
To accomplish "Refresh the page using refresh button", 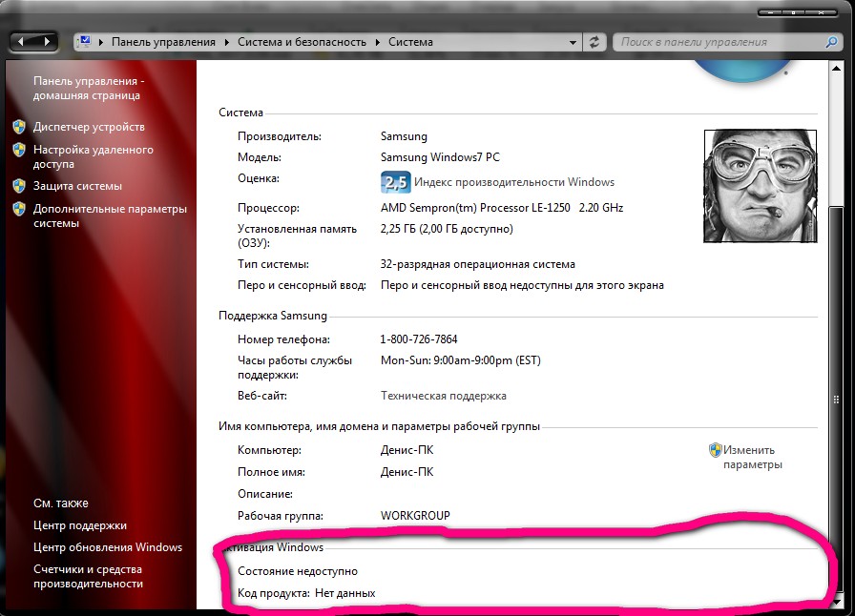I will (x=594, y=42).
